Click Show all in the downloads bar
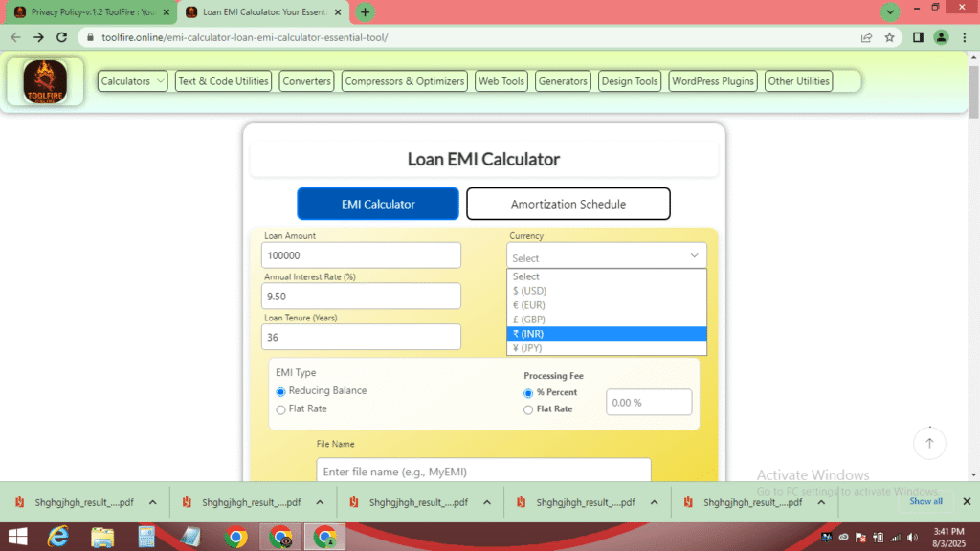Image resolution: width=980 pixels, height=551 pixels. tap(925, 501)
